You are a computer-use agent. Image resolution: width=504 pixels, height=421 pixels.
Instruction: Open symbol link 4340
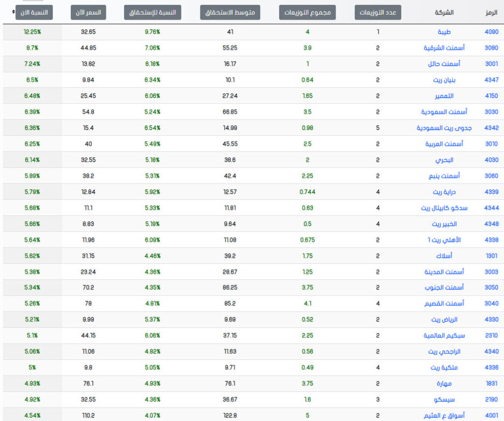coord(492,352)
